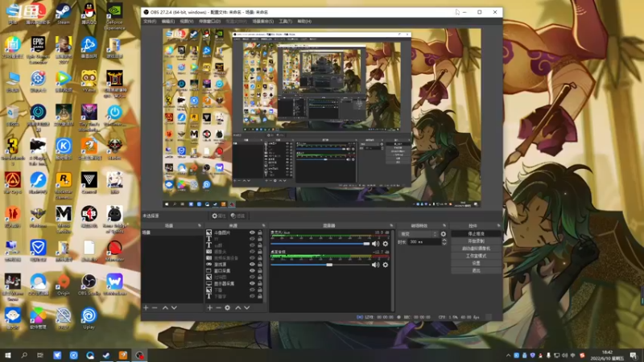Click the 开始录制 start recording button
This screenshot has width=644, height=362.
coord(476,241)
